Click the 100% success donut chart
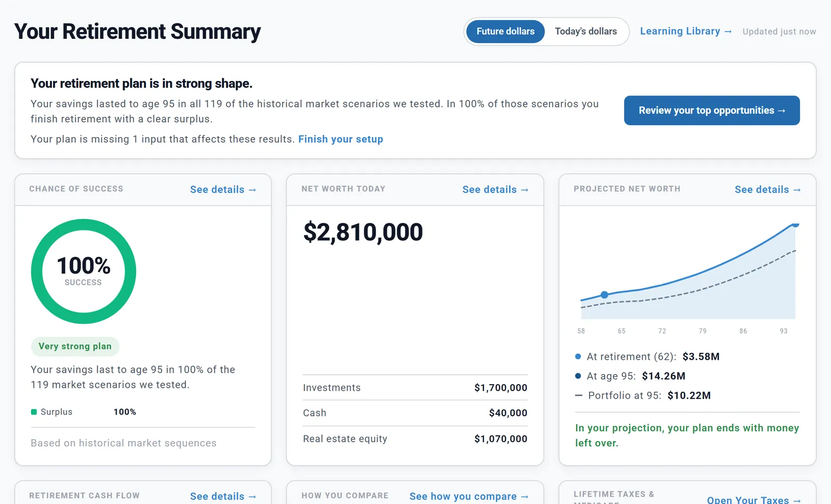Image resolution: width=831 pixels, height=504 pixels. 84,271
